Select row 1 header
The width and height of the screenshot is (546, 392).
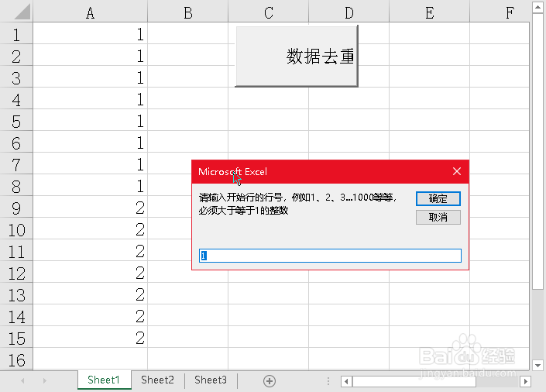[x=16, y=34]
